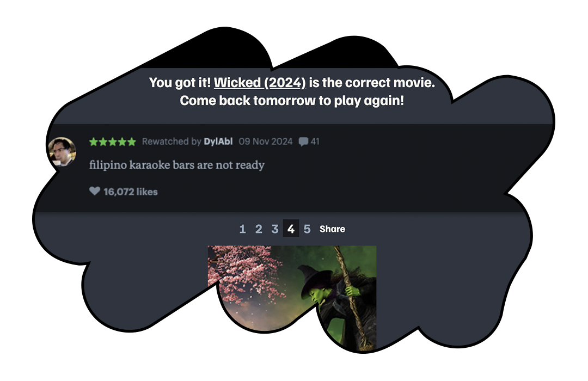Click DylAbl's profile avatar picture

pos(62,151)
